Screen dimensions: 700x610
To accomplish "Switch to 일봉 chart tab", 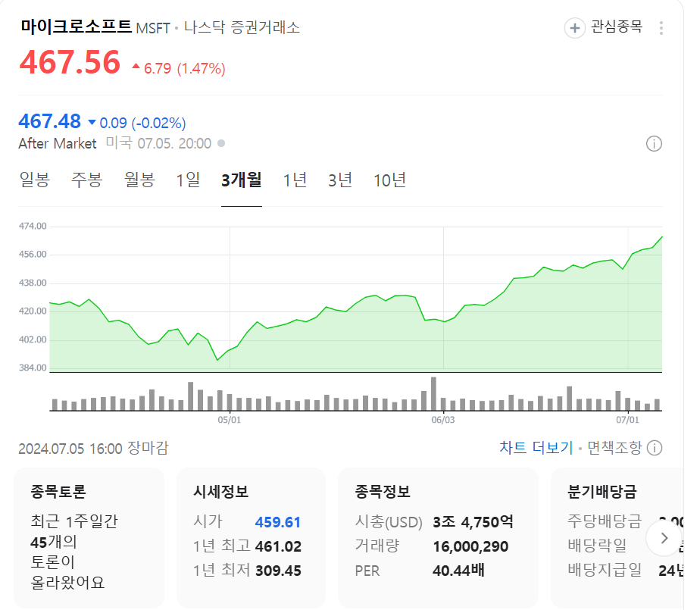I will (34, 180).
